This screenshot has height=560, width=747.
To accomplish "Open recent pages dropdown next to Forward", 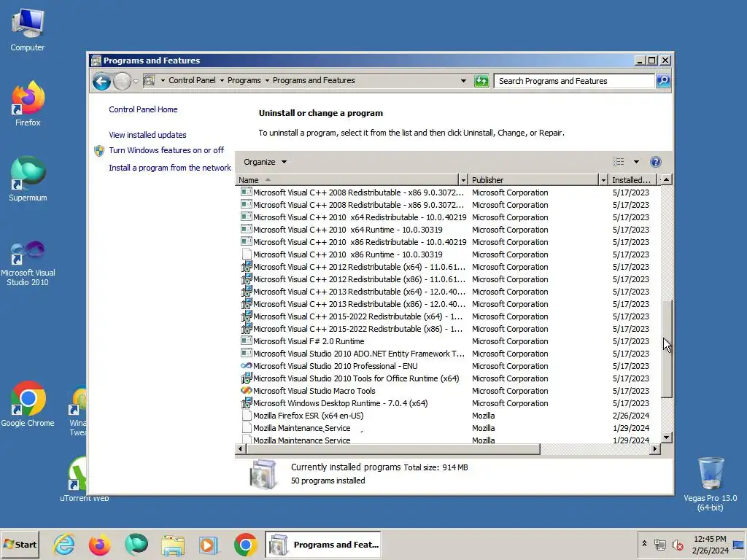I will tap(136, 82).
